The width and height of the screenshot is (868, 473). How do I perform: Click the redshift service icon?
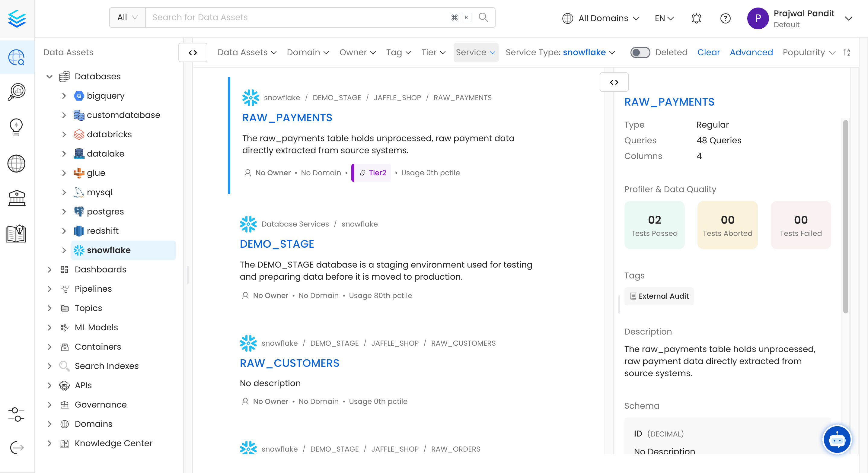[79, 231]
